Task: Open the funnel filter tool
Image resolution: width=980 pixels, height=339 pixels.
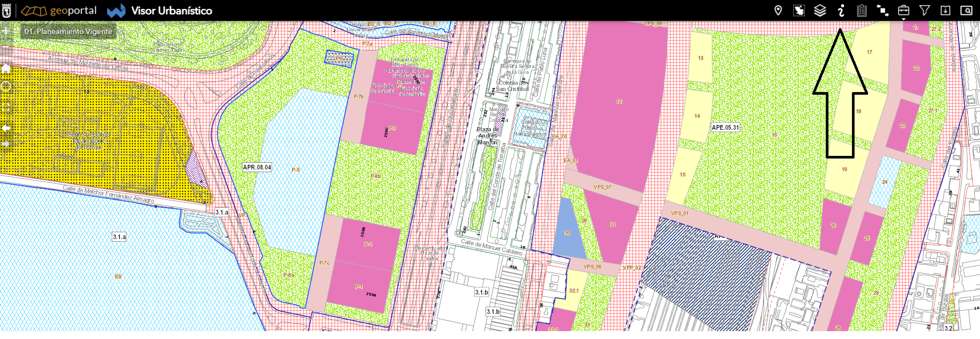Action: (924, 10)
